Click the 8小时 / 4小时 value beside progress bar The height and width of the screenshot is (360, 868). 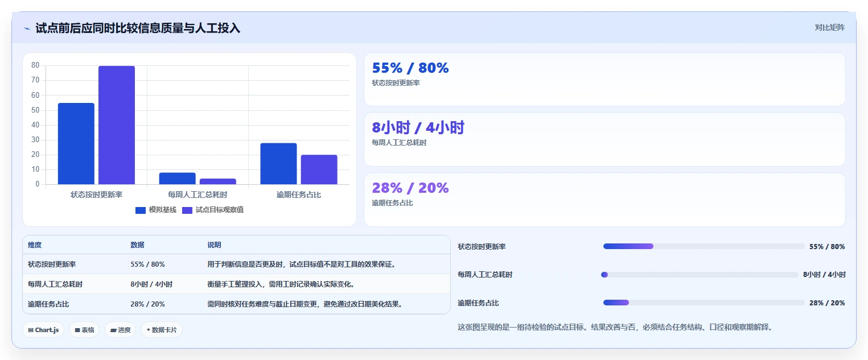pyautogui.click(x=824, y=275)
